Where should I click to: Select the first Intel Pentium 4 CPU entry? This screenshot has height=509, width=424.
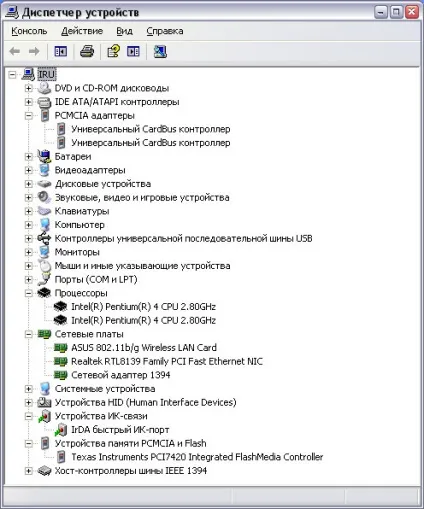click(143, 307)
